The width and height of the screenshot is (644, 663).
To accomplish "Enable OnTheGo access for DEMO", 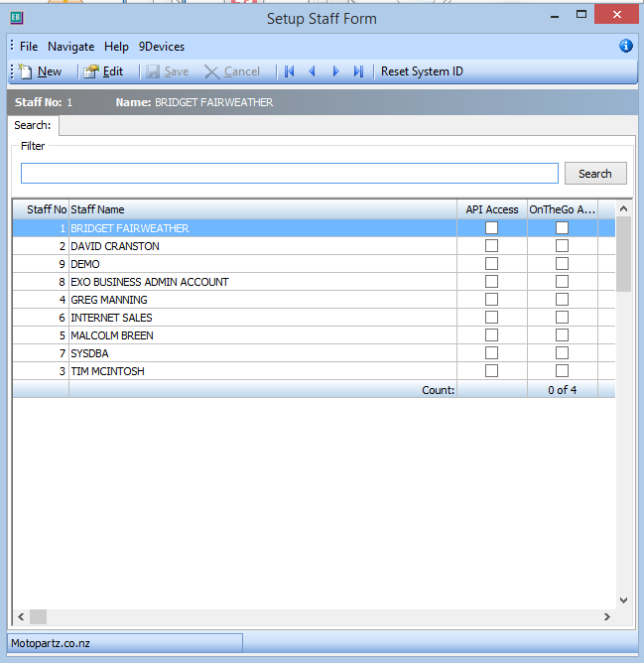I will tap(562, 263).
